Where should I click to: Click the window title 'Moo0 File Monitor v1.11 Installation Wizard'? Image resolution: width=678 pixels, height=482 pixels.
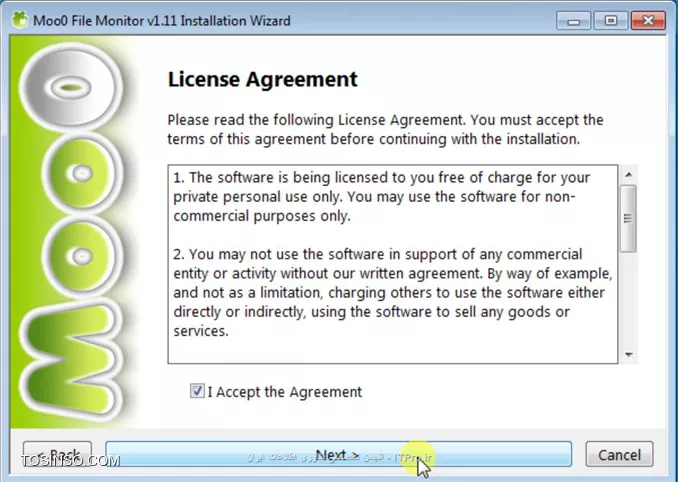coord(162,21)
